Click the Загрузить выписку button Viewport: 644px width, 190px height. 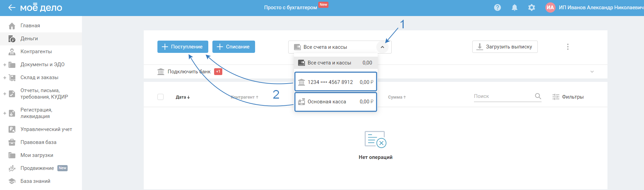(505, 47)
